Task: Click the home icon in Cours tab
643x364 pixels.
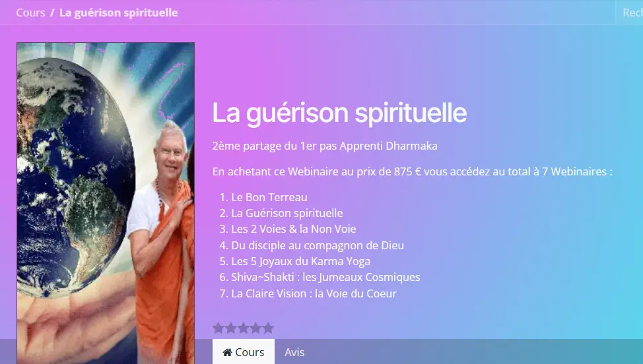Action: (x=227, y=352)
